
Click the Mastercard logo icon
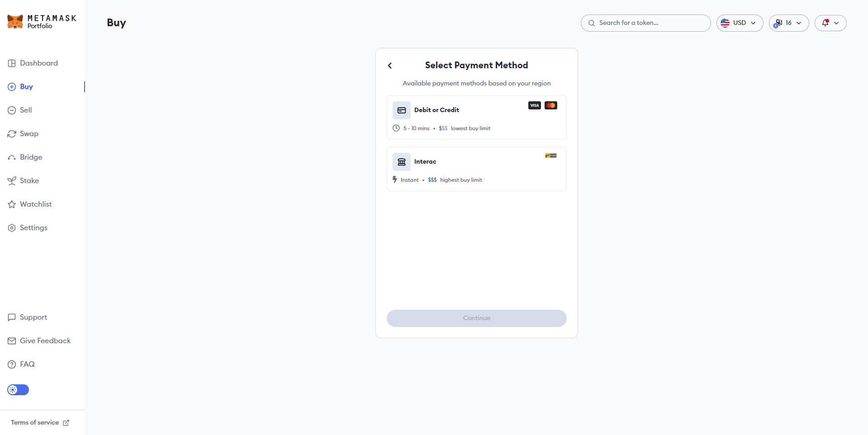[551, 105]
